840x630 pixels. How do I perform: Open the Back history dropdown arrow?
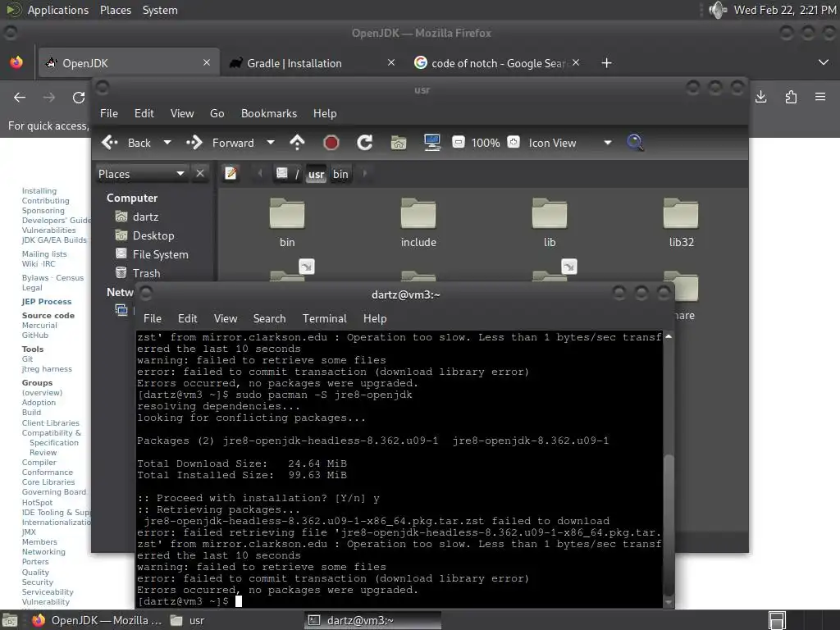coord(167,143)
